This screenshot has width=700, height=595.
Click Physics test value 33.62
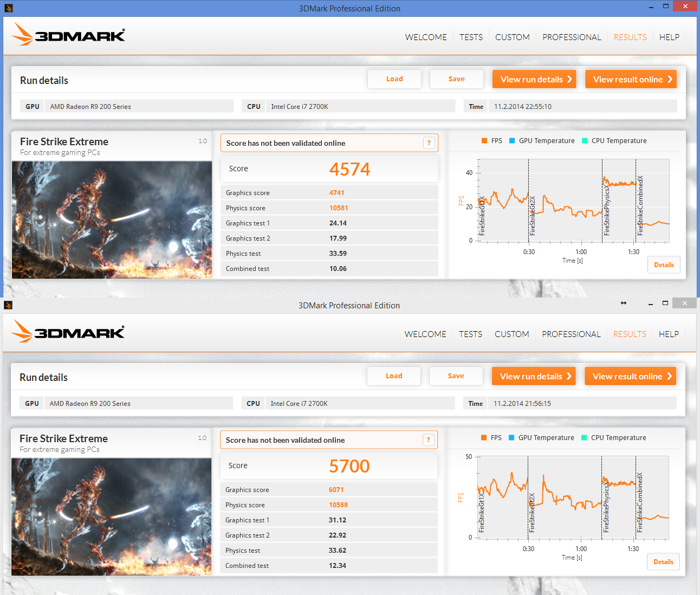click(338, 551)
